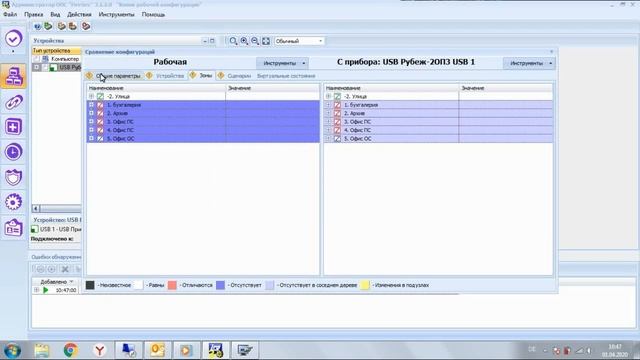This screenshot has height=360, width=640.
Task: Click the zoom in magnifier
Action: tap(244, 41)
